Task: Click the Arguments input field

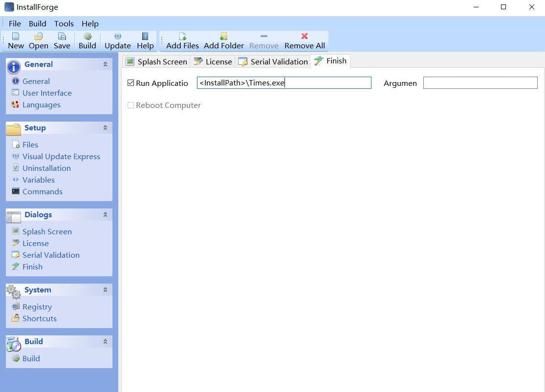Action: coord(480,83)
